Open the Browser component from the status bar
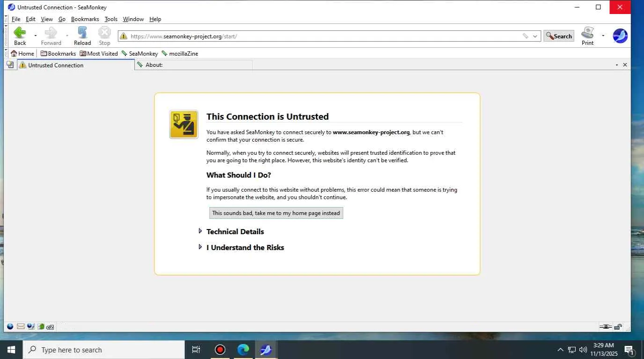 10,326
